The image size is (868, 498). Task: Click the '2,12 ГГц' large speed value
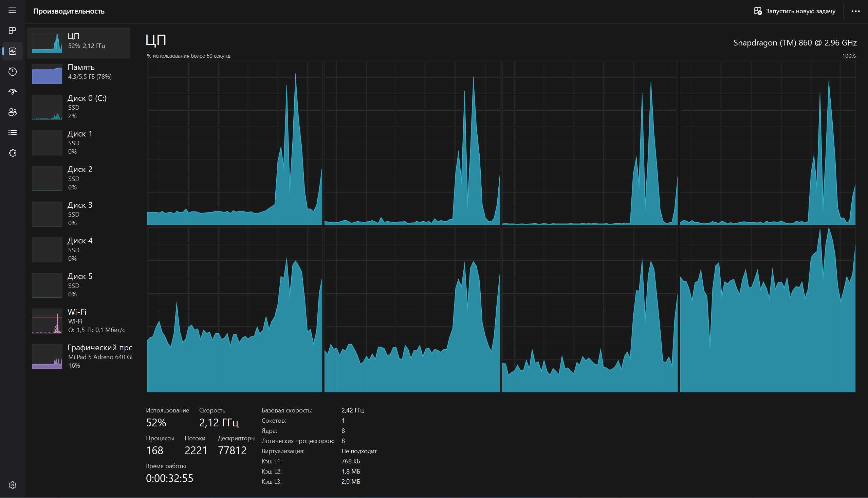tap(219, 423)
